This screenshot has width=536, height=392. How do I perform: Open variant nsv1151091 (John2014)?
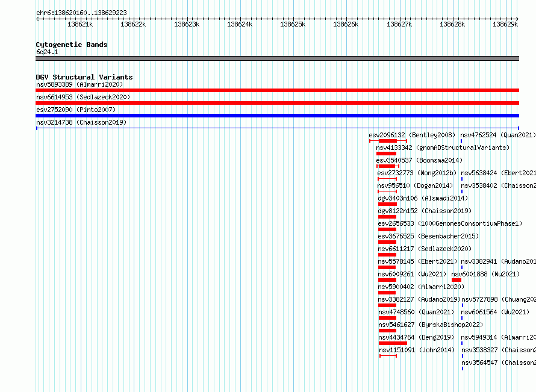click(x=417, y=350)
